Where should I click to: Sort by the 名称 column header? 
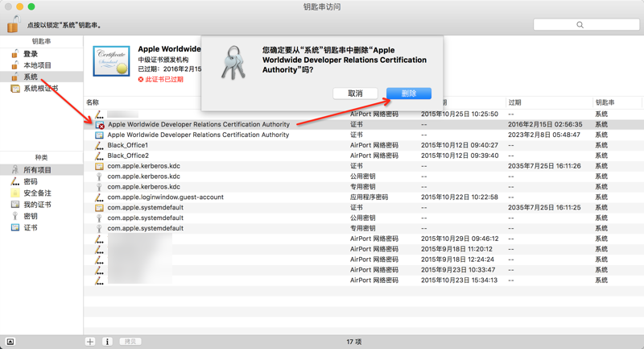[x=93, y=102]
